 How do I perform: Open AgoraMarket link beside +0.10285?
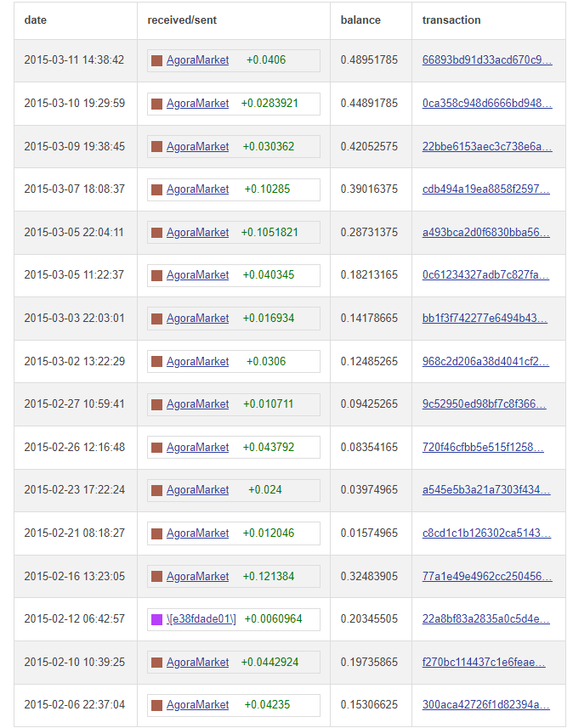pyautogui.click(x=197, y=189)
